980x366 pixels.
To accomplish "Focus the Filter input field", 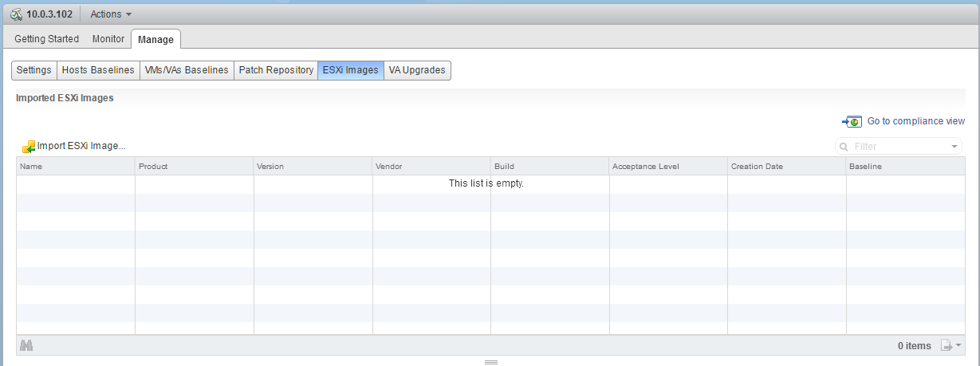I will (899, 147).
